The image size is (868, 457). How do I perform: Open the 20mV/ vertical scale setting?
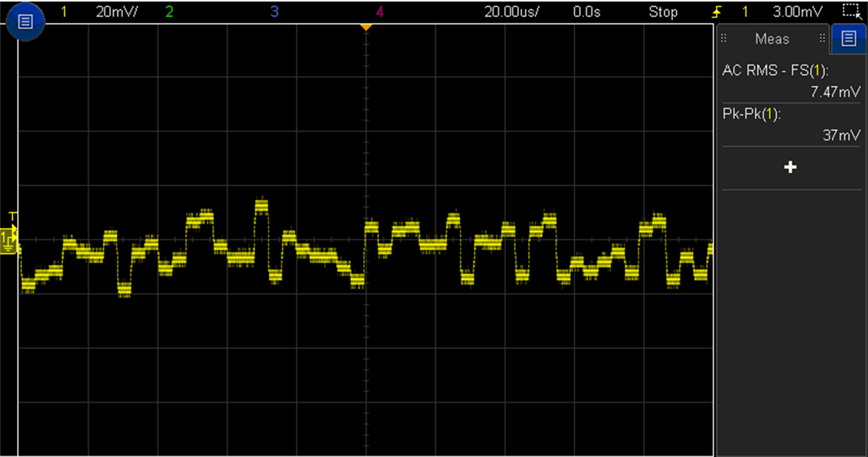pyautogui.click(x=117, y=12)
